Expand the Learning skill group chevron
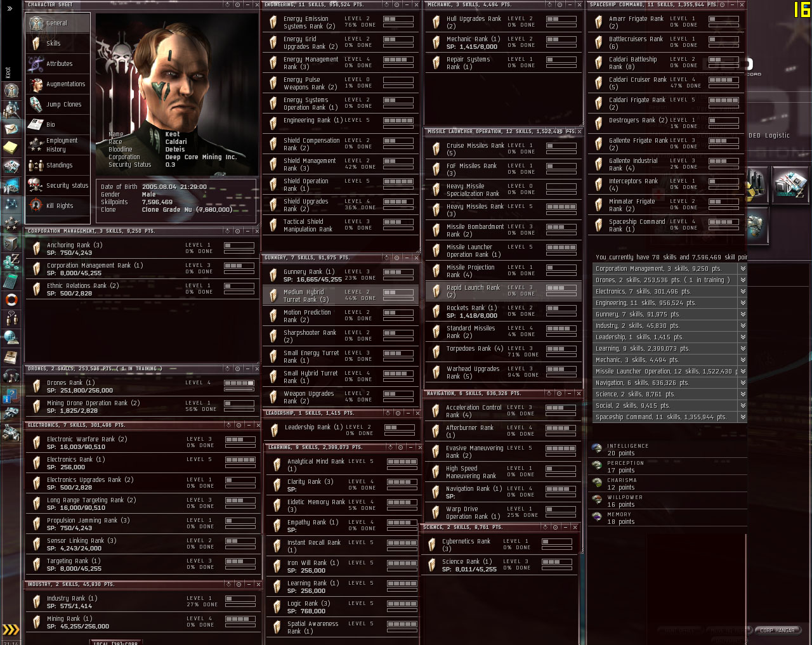 [x=743, y=348]
